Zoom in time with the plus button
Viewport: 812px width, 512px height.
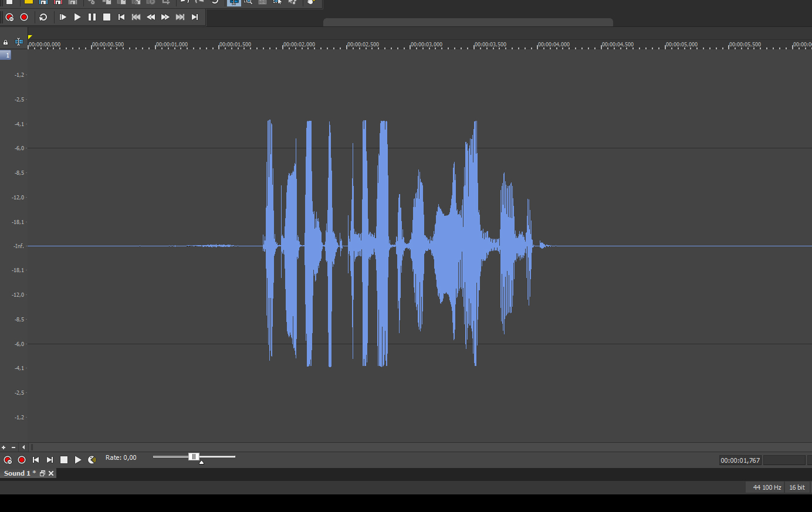4,447
